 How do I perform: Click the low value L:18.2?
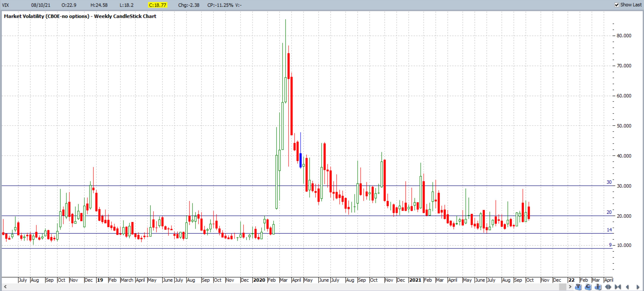126,5
